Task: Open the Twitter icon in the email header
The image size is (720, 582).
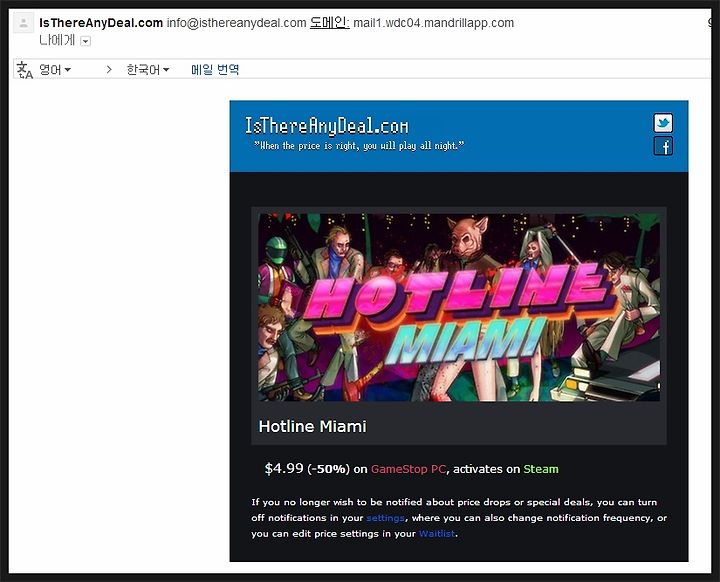Action: coord(663,123)
